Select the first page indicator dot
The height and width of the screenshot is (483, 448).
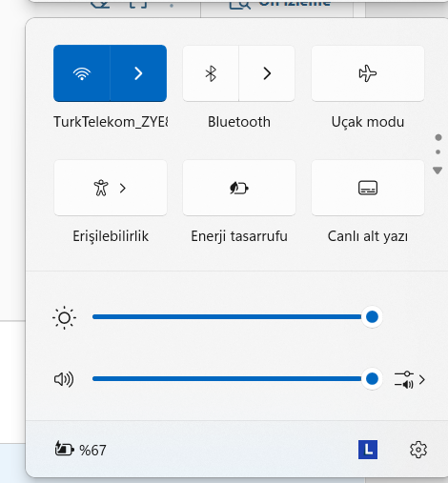[x=438, y=137]
